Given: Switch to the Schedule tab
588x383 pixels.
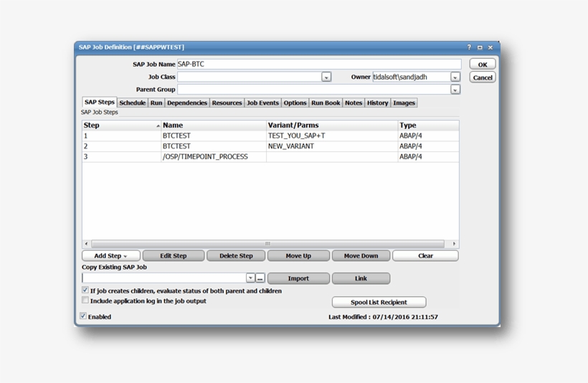Looking at the screenshot, I should (133, 103).
